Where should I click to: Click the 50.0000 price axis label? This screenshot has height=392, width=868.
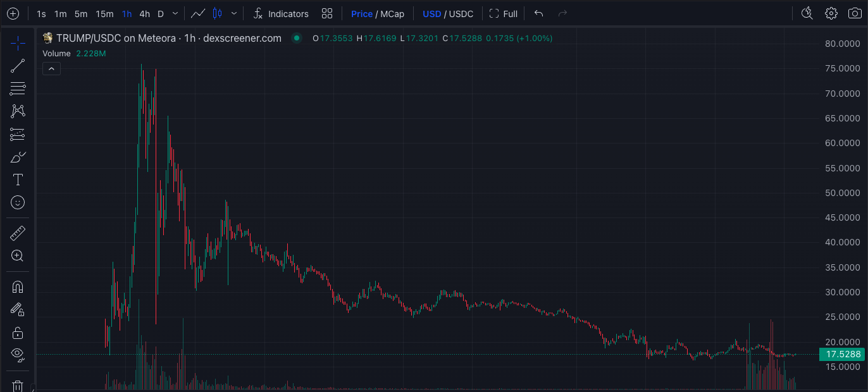843,192
